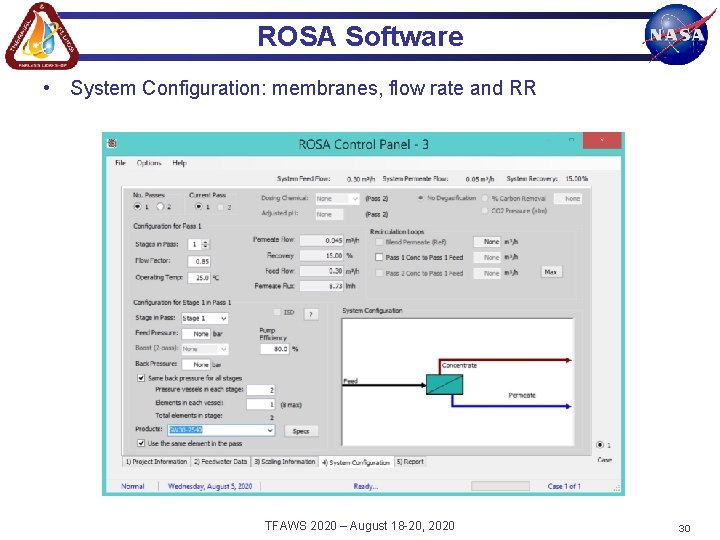
Task: Click the Feed Pressure field
Action: 196,334
